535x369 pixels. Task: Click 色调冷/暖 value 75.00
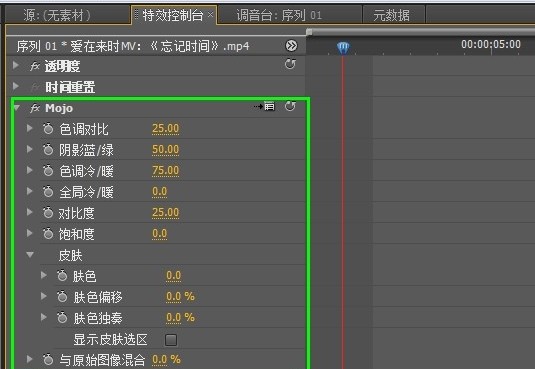165,171
